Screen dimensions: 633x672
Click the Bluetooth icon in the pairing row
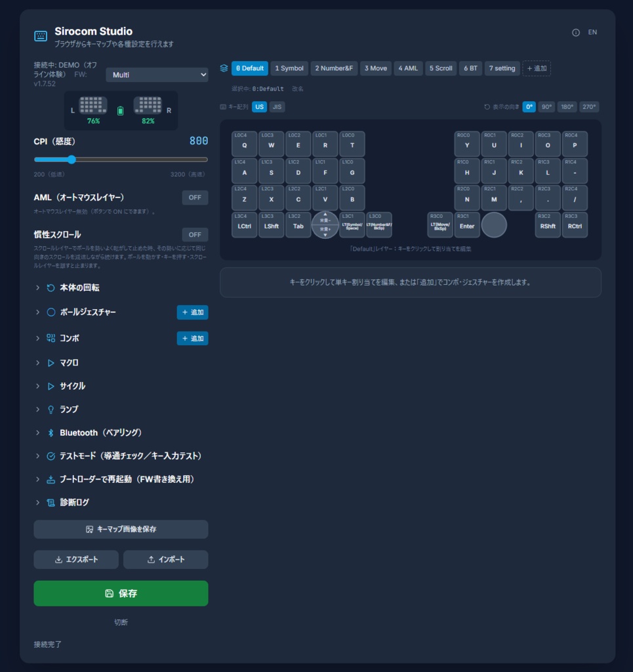pyautogui.click(x=51, y=433)
